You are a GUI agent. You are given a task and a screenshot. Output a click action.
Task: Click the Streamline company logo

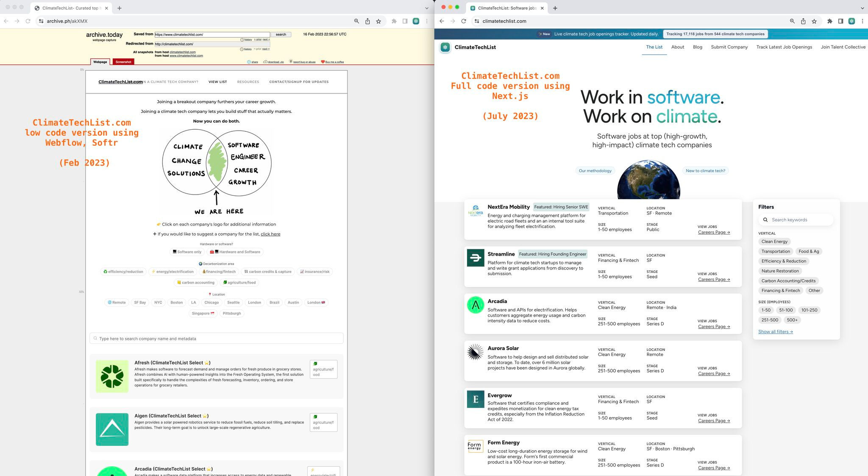click(x=476, y=258)
